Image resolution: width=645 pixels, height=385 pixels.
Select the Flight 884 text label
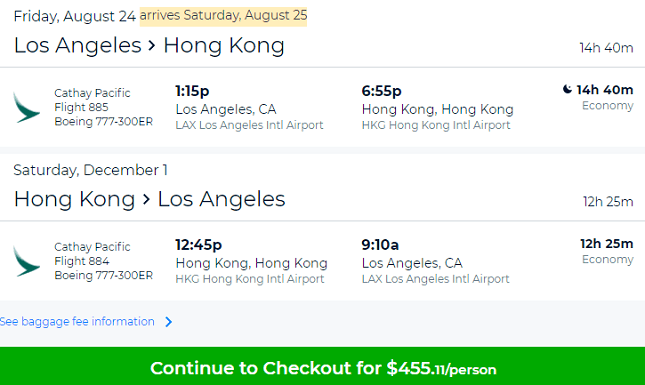[x=81, y=261]
